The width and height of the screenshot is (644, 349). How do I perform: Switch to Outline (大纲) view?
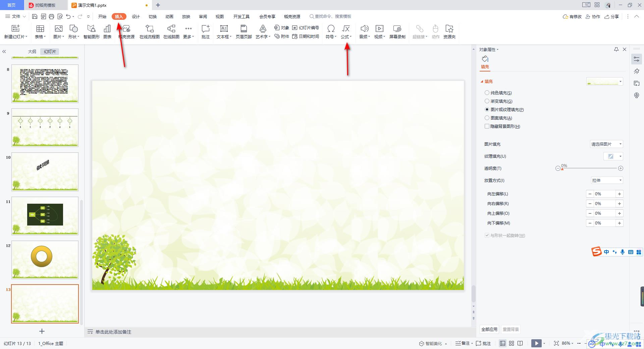(32, 51)
